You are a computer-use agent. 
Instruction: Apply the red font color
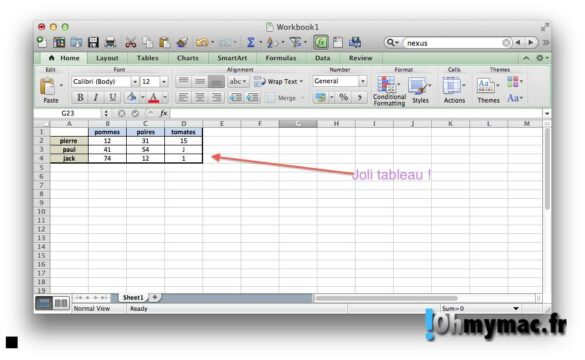(153, 98)
